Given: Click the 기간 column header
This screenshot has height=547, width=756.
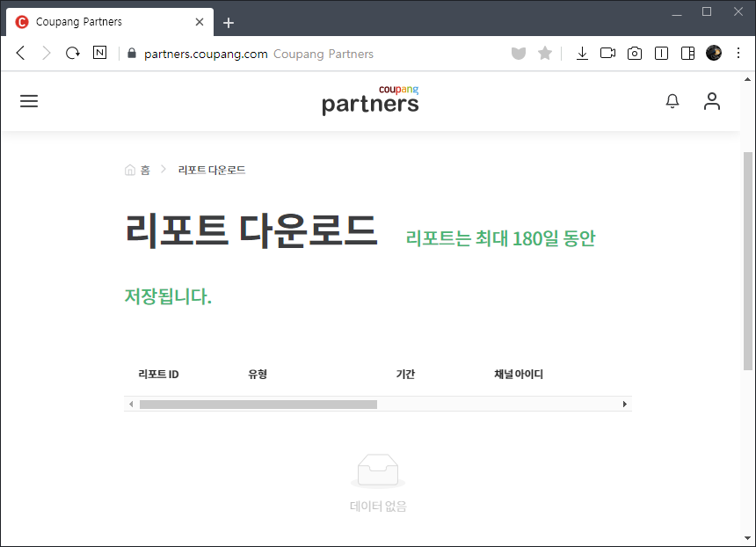Looking at the screenshot, I should 405,375.
